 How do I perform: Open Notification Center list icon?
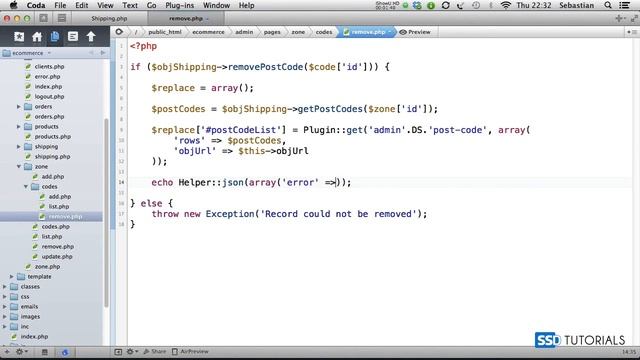click(x=624, y=5)
